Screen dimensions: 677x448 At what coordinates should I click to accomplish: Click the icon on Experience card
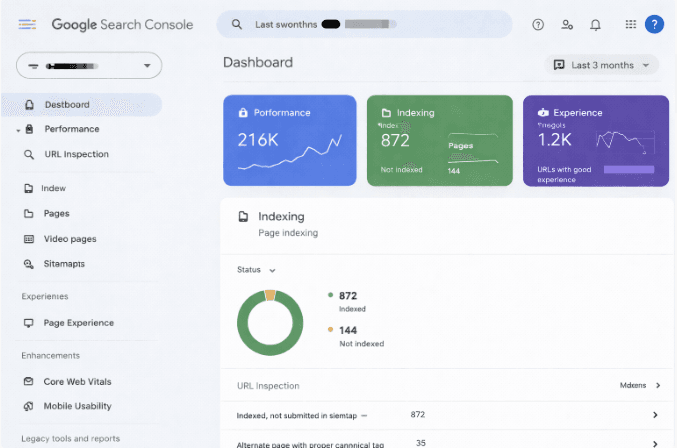543,113
